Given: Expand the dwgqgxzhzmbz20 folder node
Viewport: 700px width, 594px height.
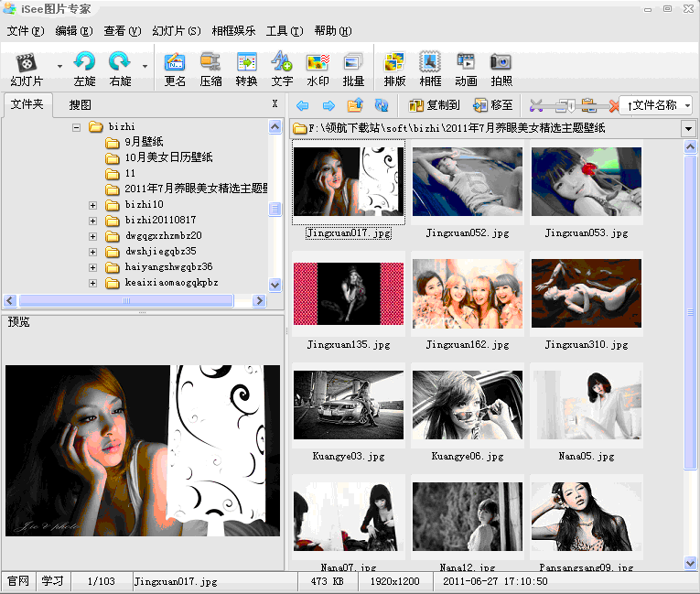Looking at the screenshot, I should click(x=92, y=237).
